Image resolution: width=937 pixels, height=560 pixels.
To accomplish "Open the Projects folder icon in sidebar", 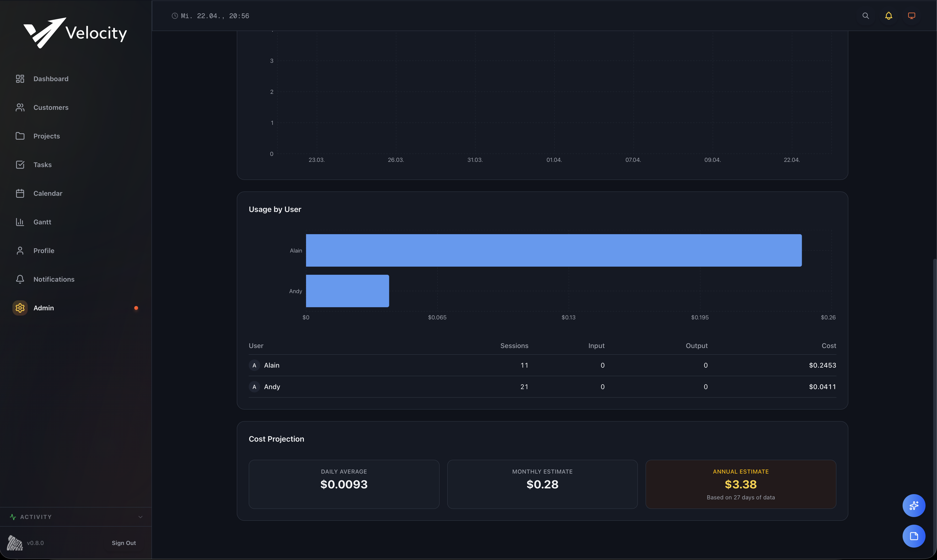I will coord(20,136).
